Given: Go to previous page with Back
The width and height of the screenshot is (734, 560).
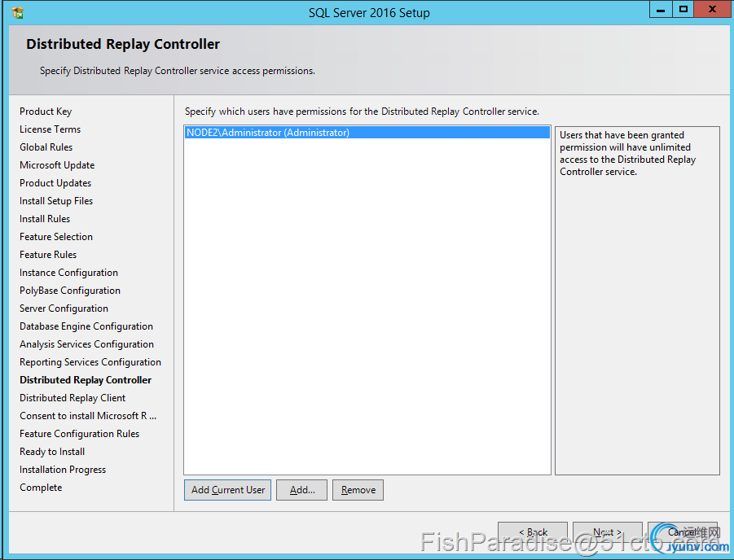Looking at the screenshot, I should [x=533, y=532].
